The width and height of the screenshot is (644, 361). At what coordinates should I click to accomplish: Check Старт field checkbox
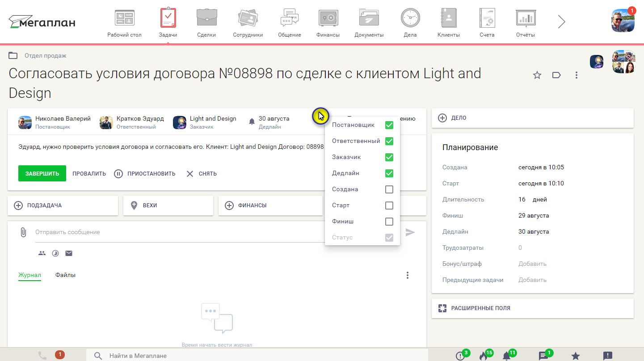coord(389,206)
